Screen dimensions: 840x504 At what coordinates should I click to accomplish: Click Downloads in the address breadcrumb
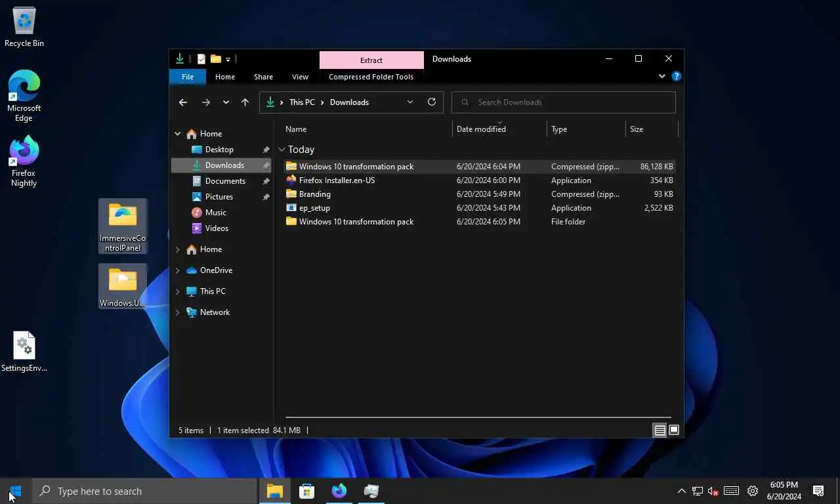tap(349, 102)
